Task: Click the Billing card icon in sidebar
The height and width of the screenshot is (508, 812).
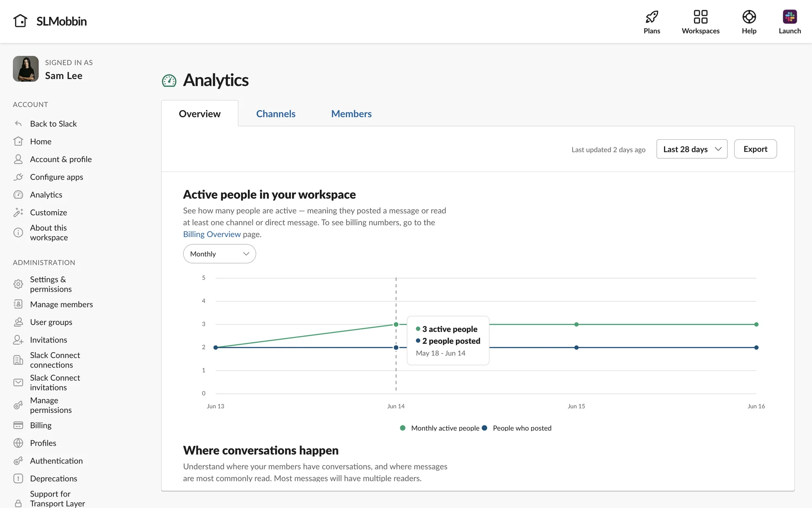Action: [x=18, y=425]
